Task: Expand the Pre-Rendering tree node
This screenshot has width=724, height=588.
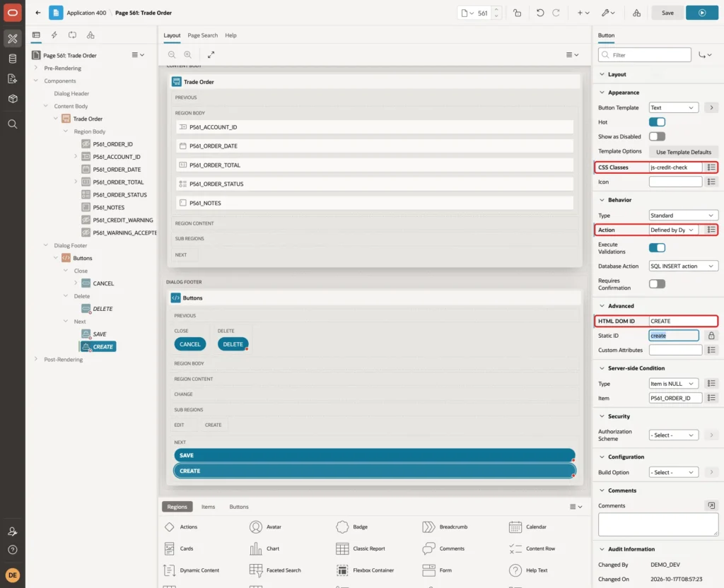Action: [36, 68]
